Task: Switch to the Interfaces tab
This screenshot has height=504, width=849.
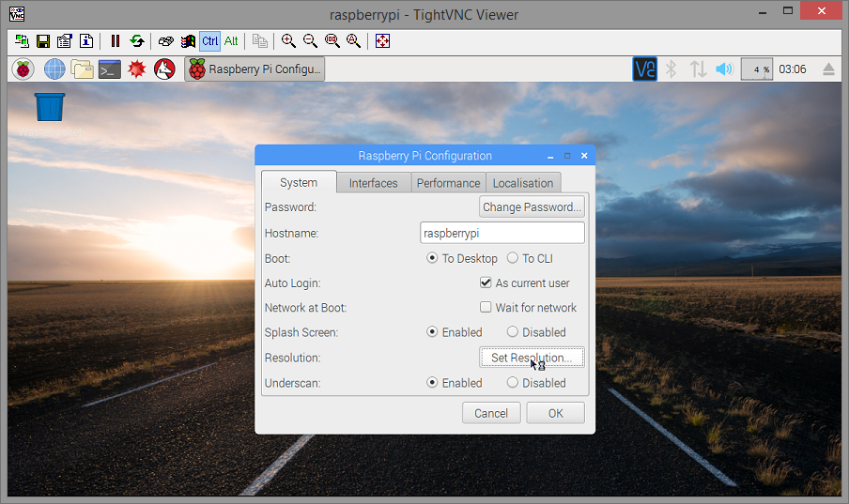Action: tap(373, 183)
